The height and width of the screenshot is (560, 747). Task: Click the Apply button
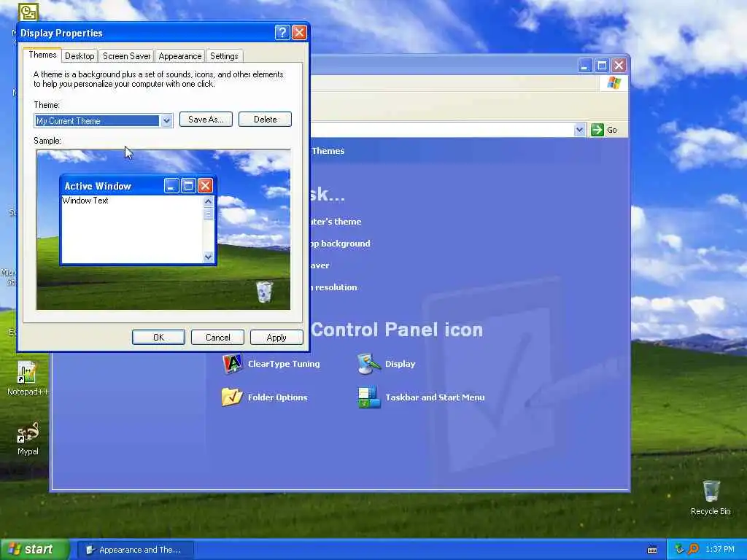pyautogui.click(x=276, y=337)
